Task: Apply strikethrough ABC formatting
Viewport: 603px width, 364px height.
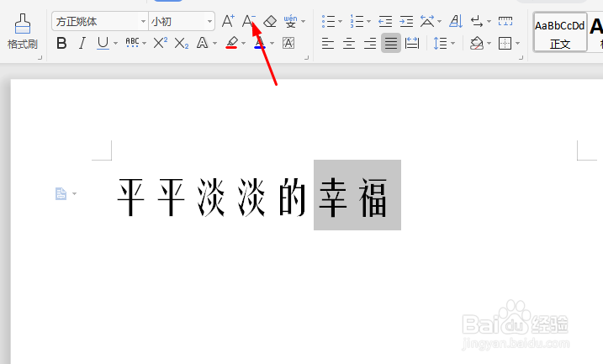Action: click(132, 43)
